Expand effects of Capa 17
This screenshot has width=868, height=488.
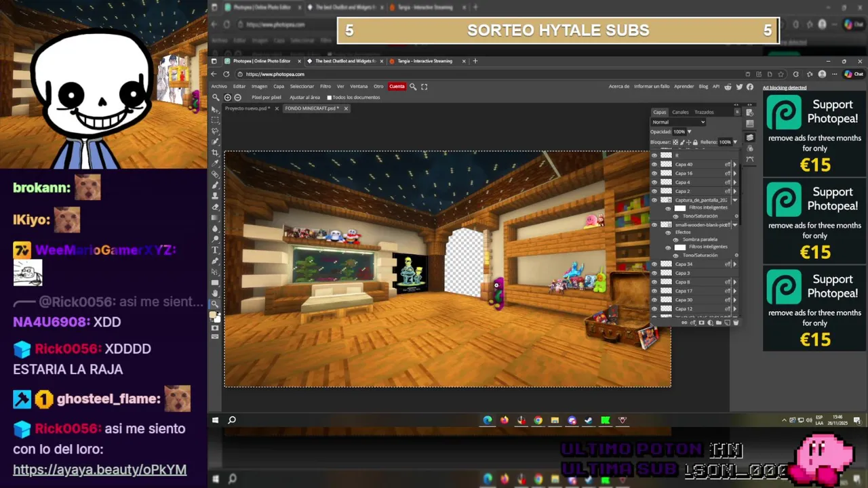(x=735, y=291)
